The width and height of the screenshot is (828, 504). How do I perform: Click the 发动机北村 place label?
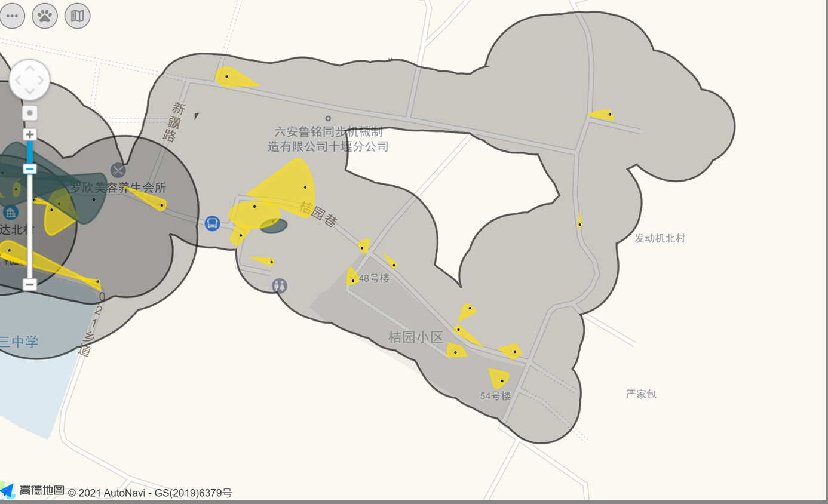[x=660, y=238]
